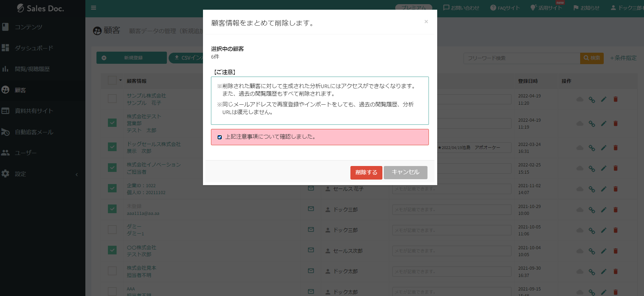
Task: Open the hamburger menu icon
Action: coord(93,8)
